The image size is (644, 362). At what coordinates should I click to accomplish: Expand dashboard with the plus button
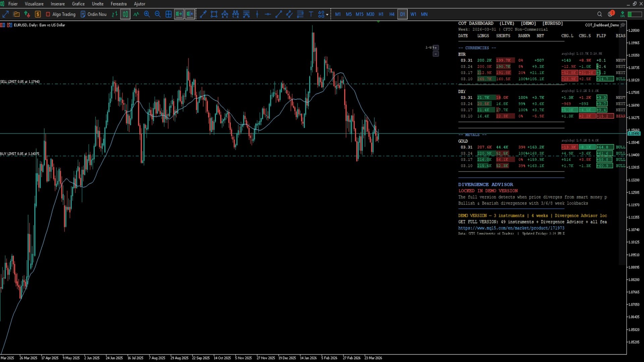pos(435,48)
